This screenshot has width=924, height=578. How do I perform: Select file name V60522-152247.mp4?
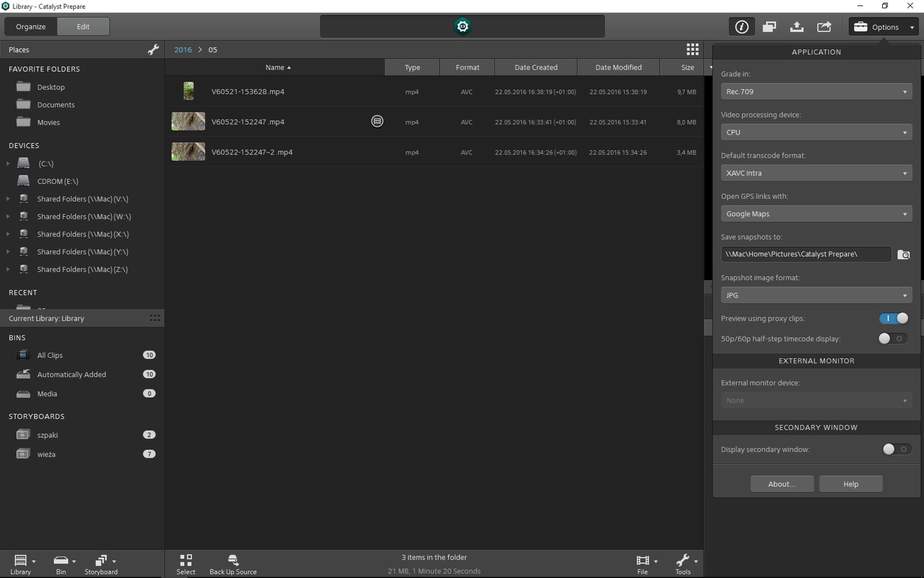click(248, 122)
